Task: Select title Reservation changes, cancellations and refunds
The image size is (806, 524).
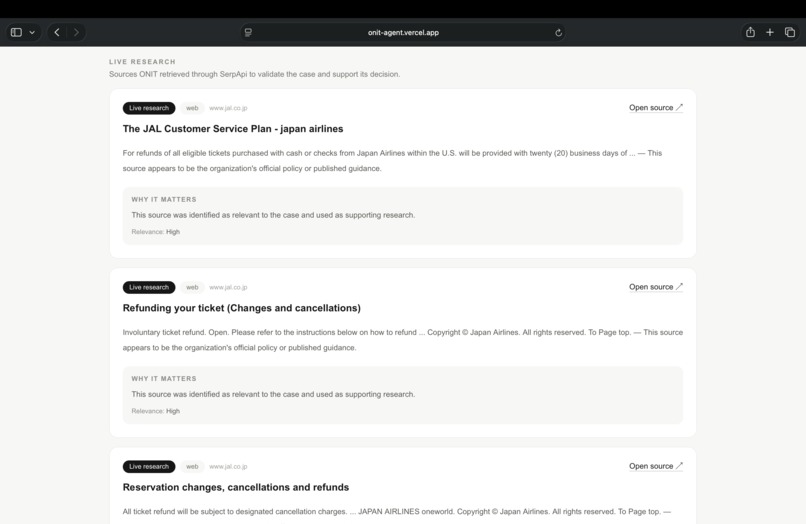Action: click(236, 487)
